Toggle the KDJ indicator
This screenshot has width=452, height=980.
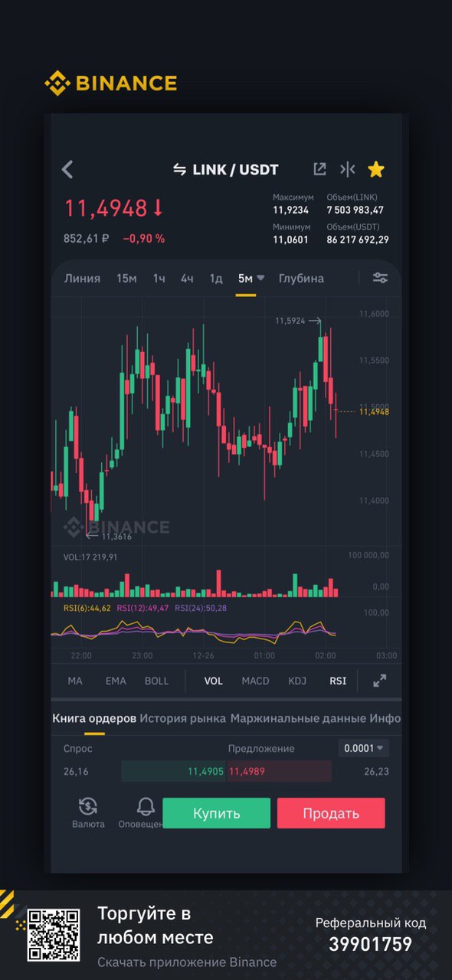(x=296, y=681)
